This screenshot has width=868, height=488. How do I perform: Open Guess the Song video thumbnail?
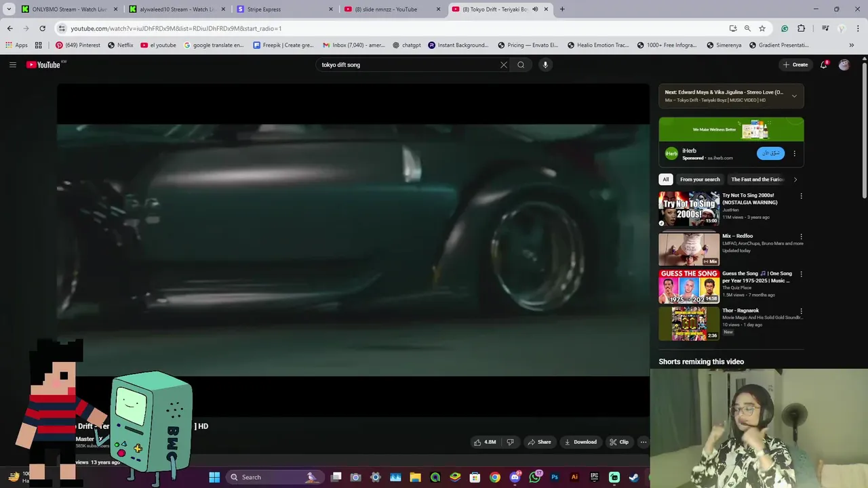[x=689, y=286]
